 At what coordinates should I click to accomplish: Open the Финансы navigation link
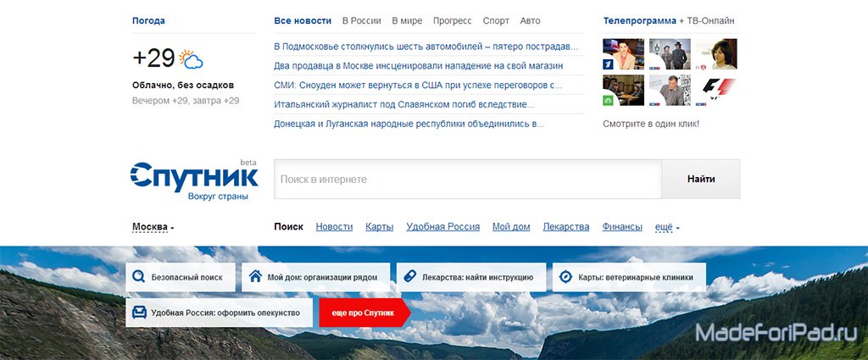622,227
